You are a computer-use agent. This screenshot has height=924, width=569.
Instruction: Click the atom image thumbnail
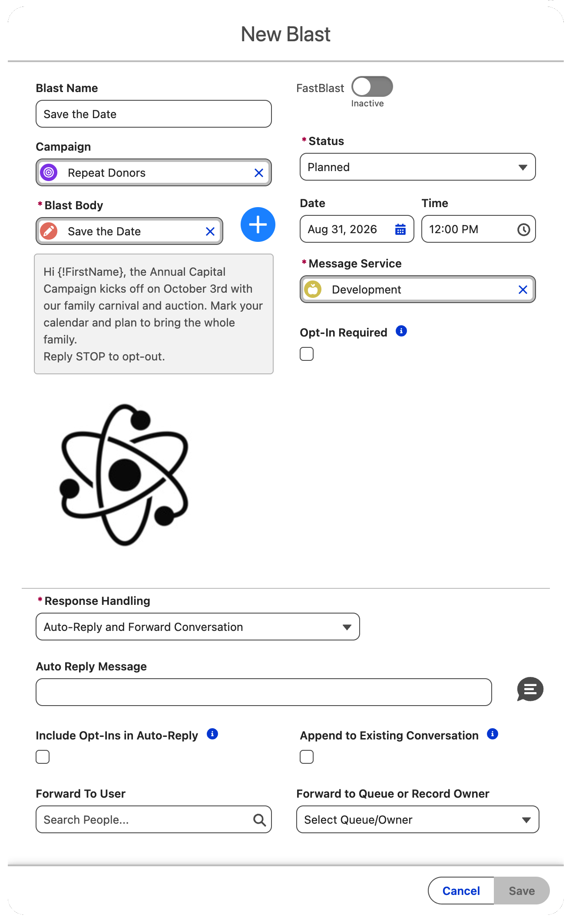[125, 475]
